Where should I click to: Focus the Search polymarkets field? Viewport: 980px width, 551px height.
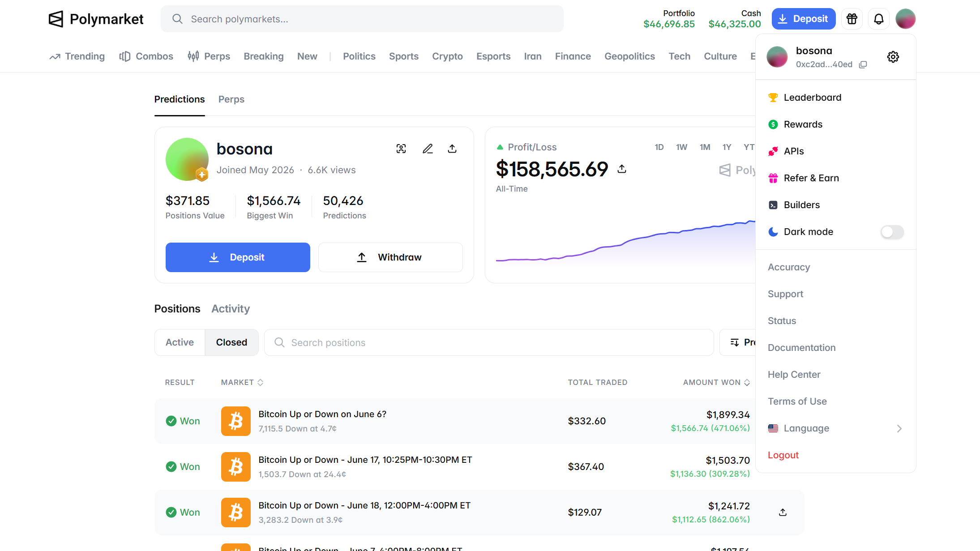(362, 19)
